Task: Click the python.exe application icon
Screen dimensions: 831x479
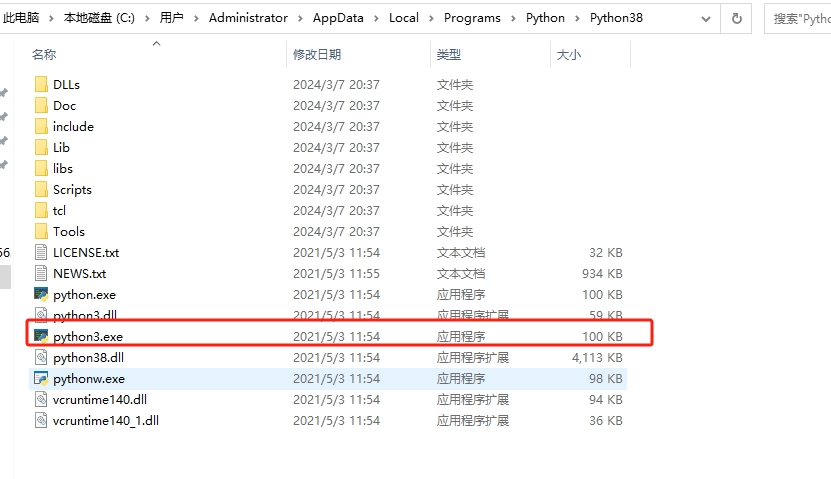Action: pos(41,294)
